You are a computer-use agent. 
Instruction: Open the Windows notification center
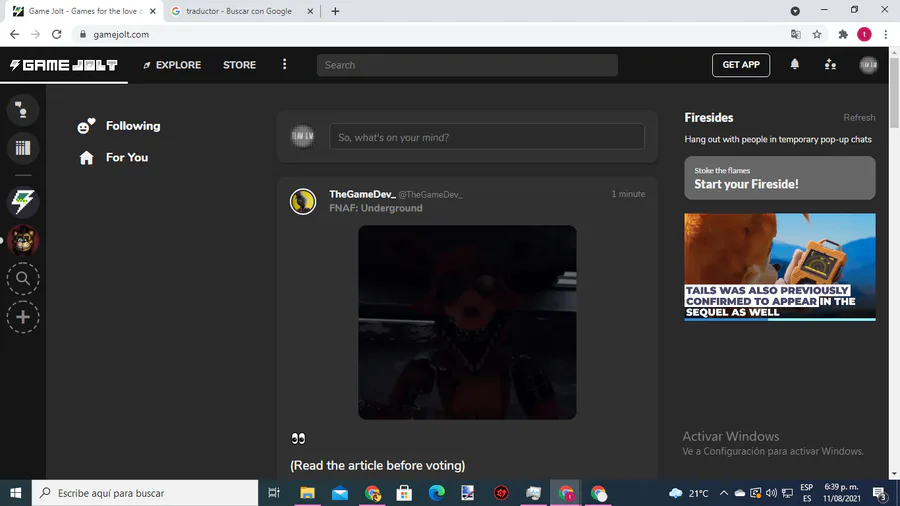pyautogui.click(x=879, y=493)
